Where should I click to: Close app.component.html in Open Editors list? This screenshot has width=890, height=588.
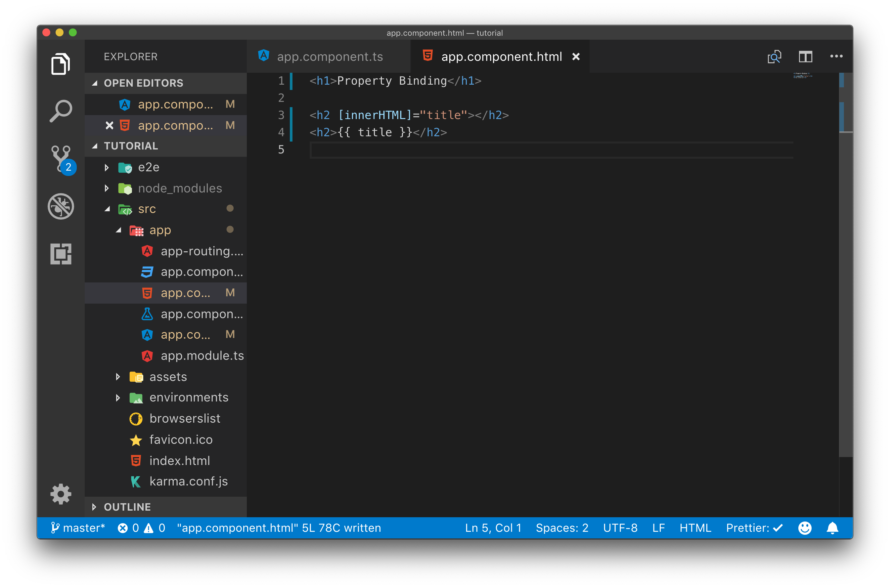point(109,125)
